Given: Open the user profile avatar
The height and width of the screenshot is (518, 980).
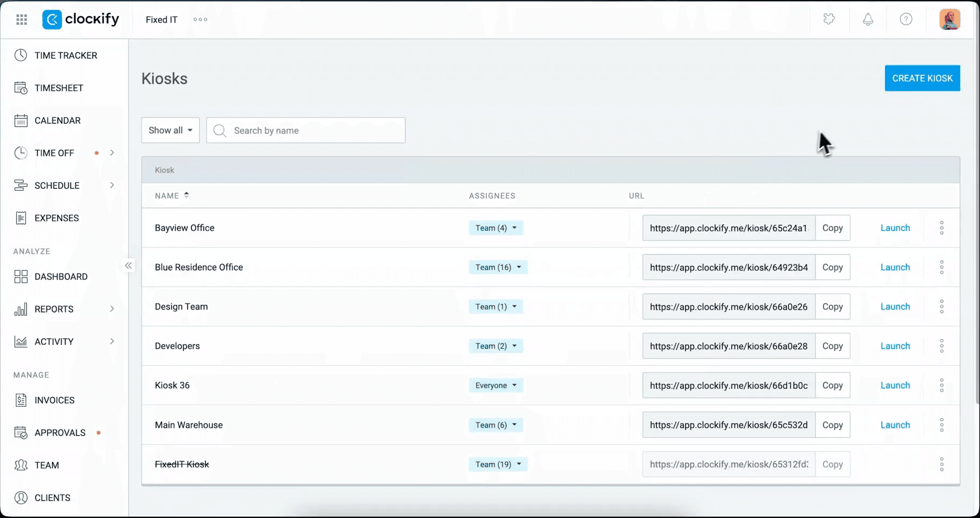Looking at the screenshot, I should [x=949, y=19].
